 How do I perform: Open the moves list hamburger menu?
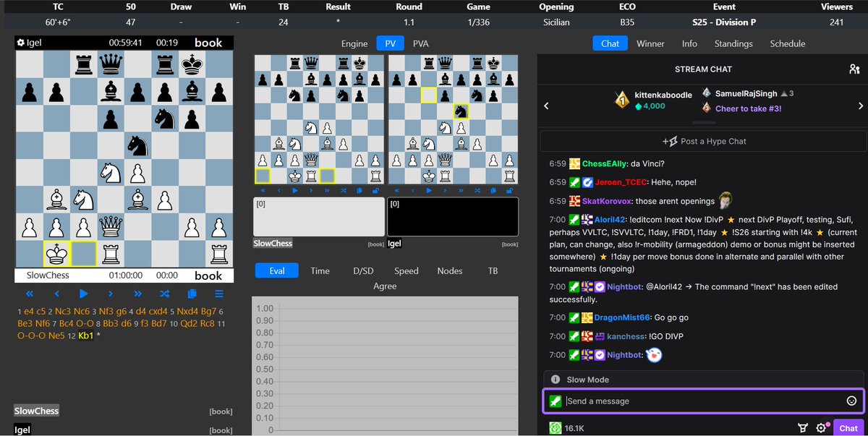pos(217,294)
